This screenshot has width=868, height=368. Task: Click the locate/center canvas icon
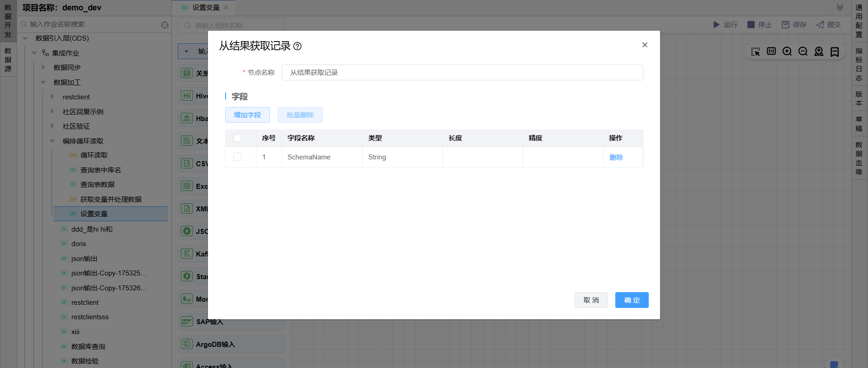(x=819, y=51)
